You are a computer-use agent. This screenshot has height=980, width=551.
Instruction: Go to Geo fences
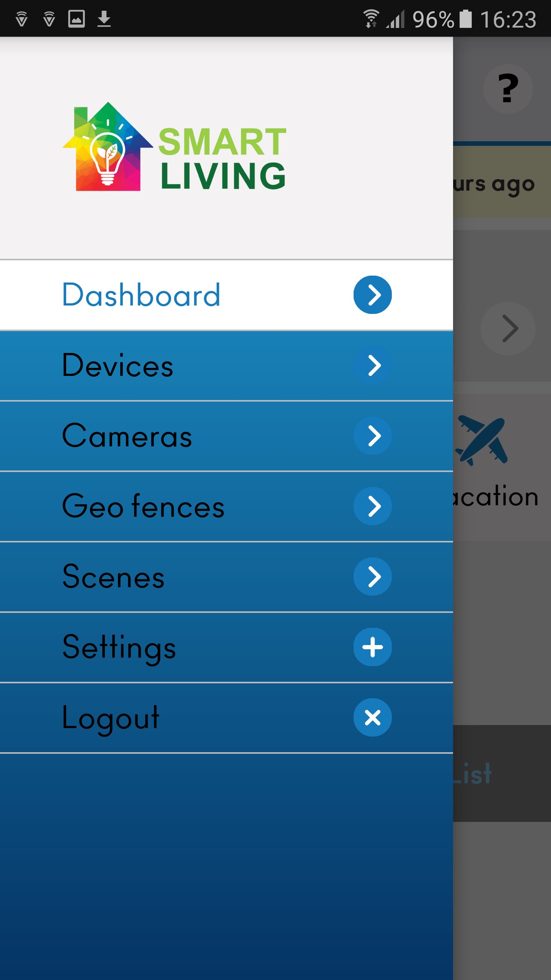[x=143, y=506]
